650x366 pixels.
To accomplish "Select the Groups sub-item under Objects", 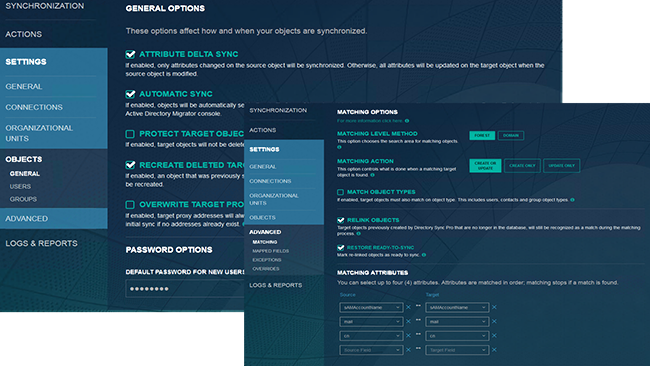I will 23,199.
